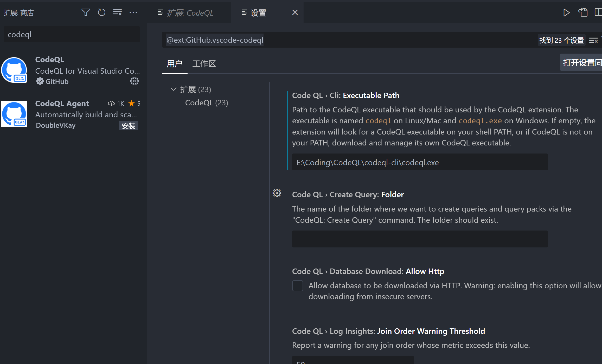602x364 pixels.
Task: Click the split editor icon top right
Action: [598, 12]
